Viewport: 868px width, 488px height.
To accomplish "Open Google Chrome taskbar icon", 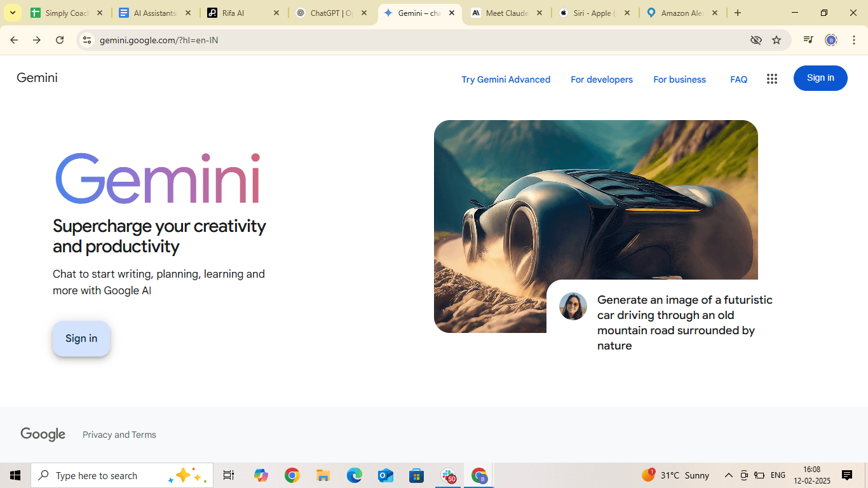I will click(292, 475).
